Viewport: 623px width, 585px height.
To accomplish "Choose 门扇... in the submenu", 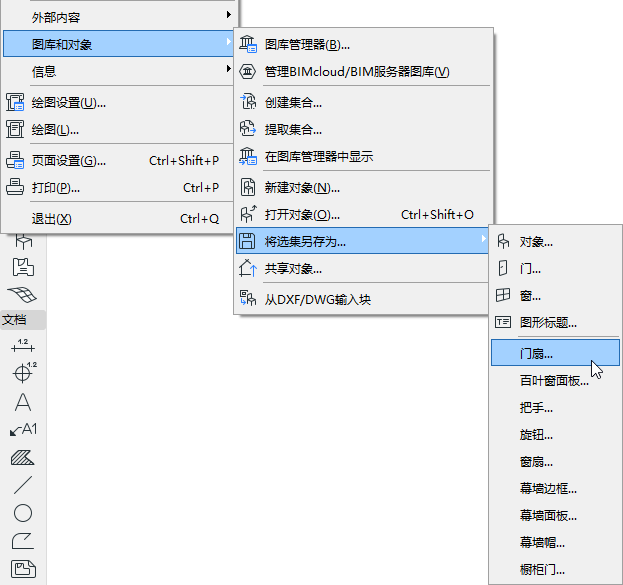I will click(x=555, y=353).
